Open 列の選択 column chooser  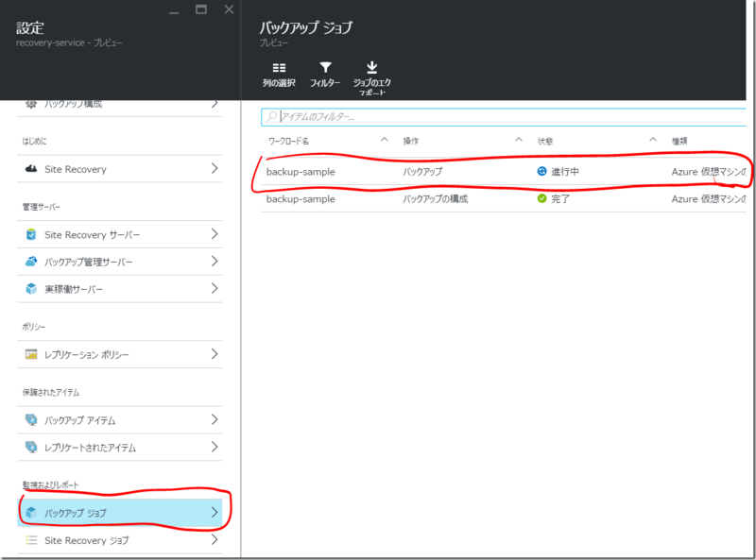click(279, 75)
